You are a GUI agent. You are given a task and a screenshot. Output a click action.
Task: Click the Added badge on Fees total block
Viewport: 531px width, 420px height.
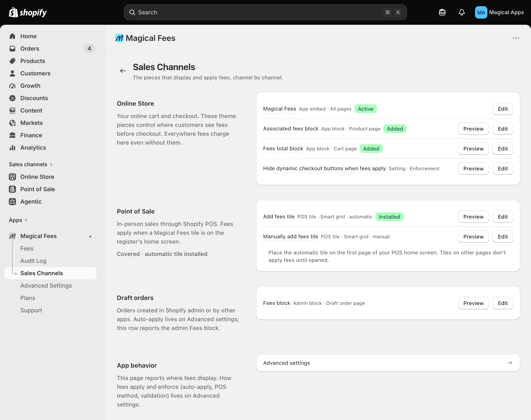(x=371, y=149)
